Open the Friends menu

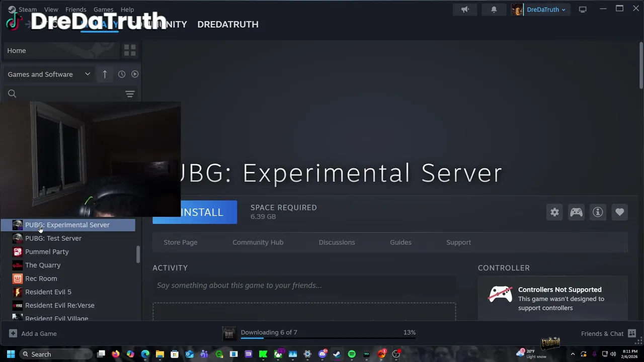coord(76,10)
